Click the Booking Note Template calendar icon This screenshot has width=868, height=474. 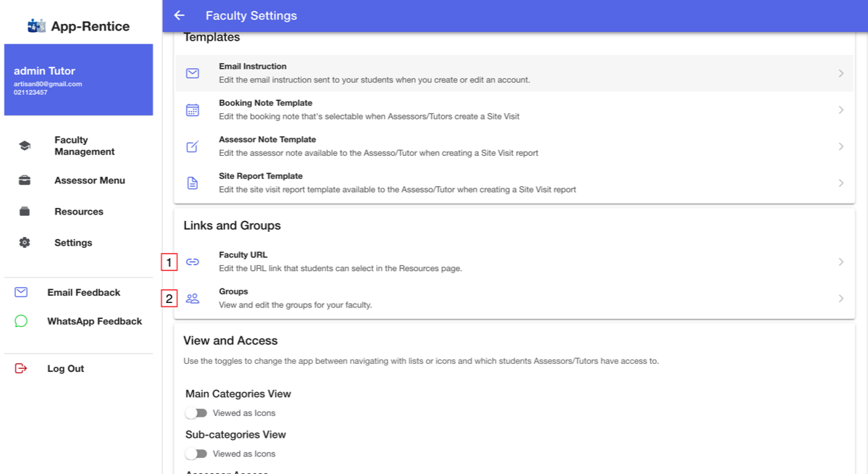193,110
